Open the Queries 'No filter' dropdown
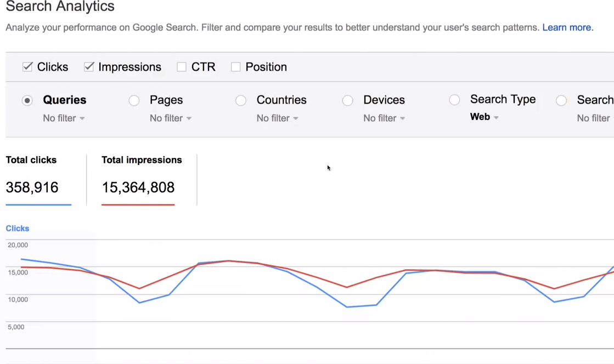The image size is (614, 364). coord(64,118)
